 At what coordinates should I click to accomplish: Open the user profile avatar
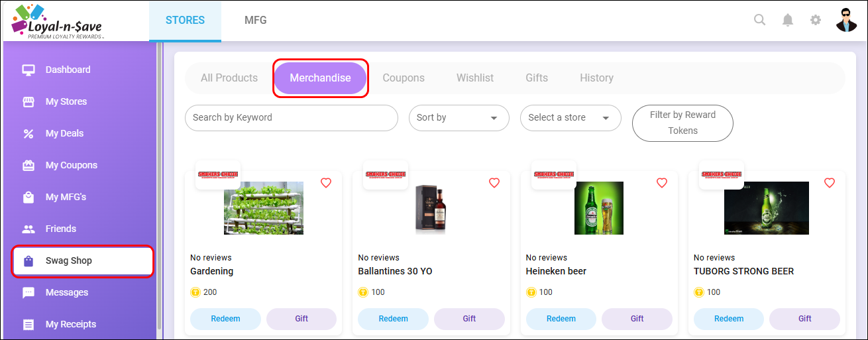click(x=847, y=20)
